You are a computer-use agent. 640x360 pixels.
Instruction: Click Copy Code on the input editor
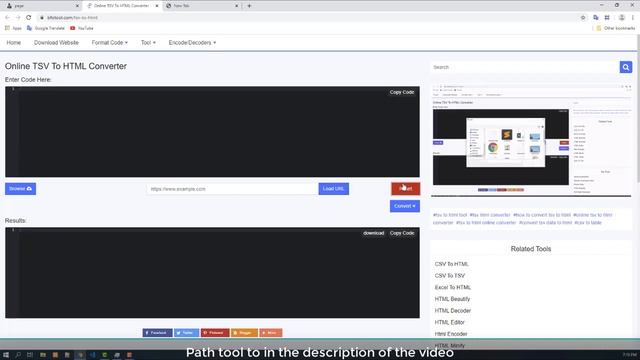click(x=402, y=92)
